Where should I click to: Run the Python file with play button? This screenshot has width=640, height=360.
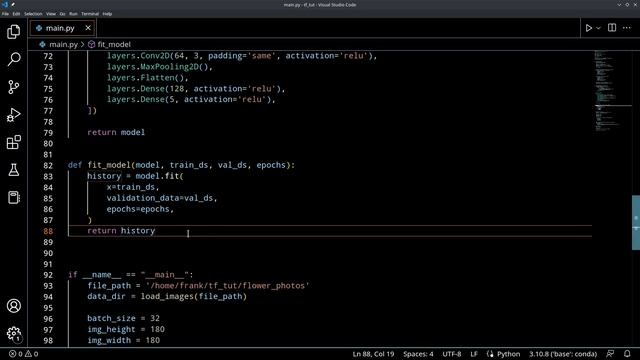(589, 28)
